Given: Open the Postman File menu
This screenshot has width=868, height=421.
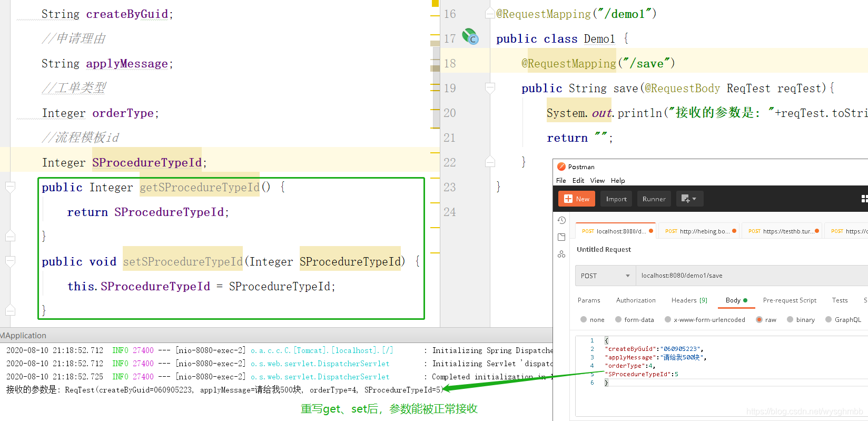Looking at the screenshot, I should click(561, 180).
